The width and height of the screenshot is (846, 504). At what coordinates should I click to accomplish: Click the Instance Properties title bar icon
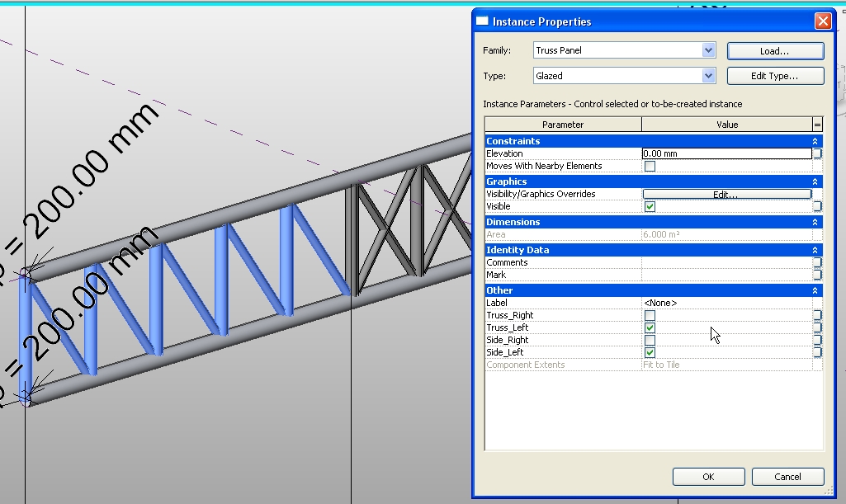pos(481,21)
